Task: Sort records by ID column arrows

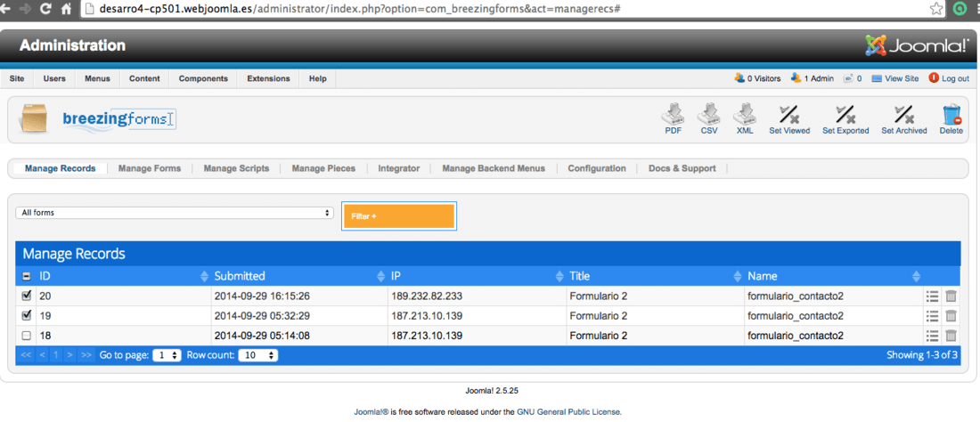Action: point(204,276)
